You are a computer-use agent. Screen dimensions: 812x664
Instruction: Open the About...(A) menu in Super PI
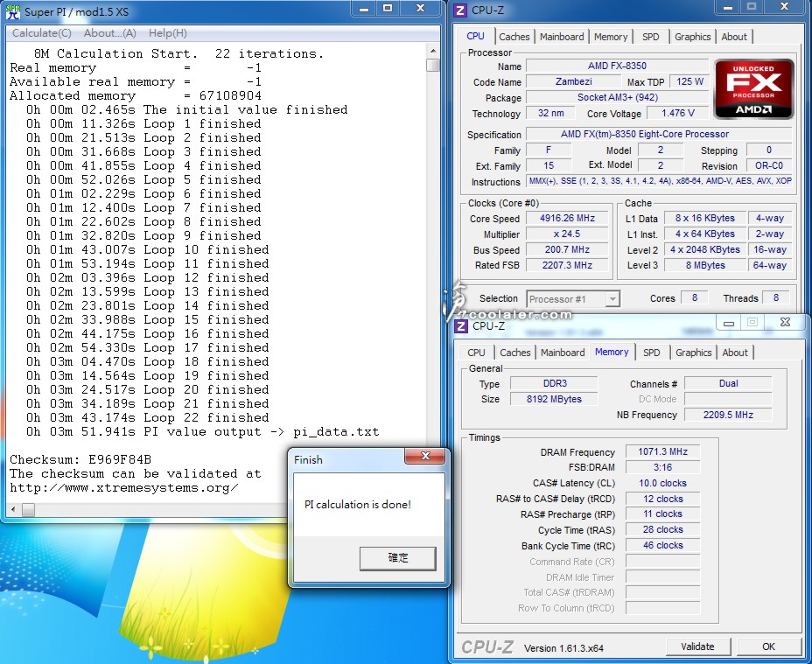tap(109, 33)
